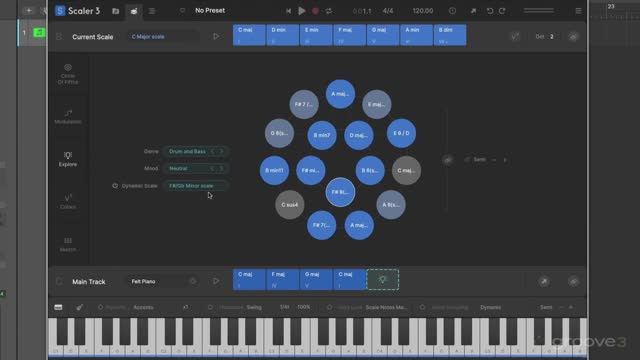Click the No Preset name field
The height and width of the screenshot is (360, 640).
pos(210,11)
